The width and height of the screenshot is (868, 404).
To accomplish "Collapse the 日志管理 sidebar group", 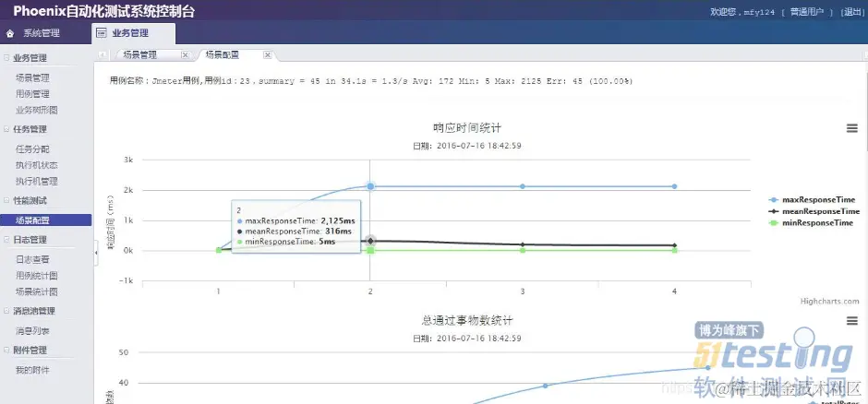I will [6, 239].
